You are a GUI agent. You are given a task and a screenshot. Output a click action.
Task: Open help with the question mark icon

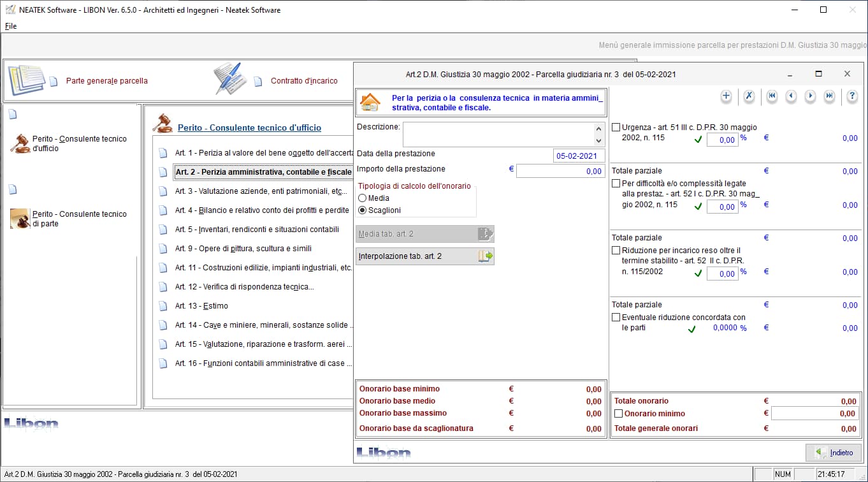pyautogui.click(x=852, y=96)
